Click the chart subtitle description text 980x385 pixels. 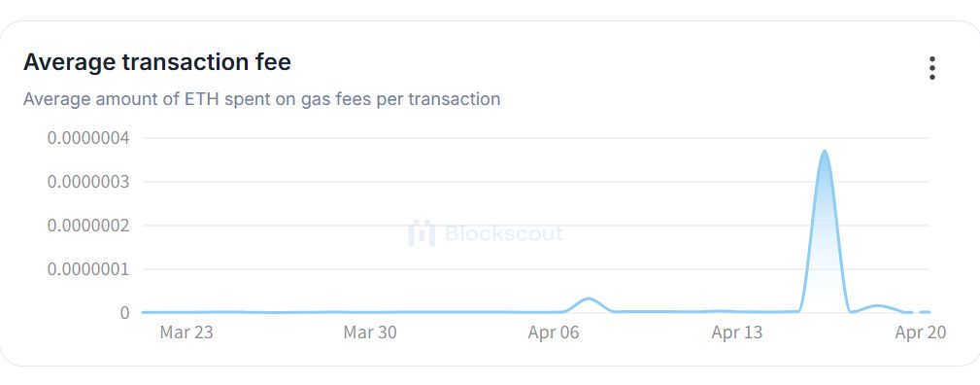click(x=262, y=99)
